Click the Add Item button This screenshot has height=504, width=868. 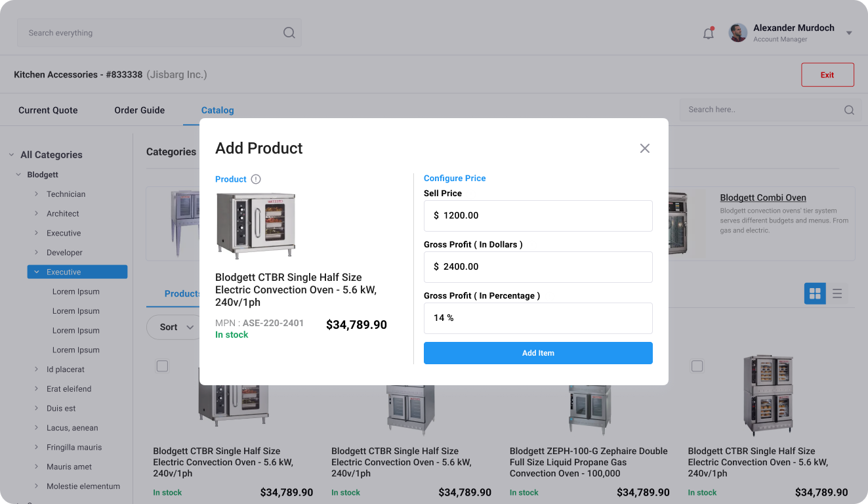click(x=538, y=353)
